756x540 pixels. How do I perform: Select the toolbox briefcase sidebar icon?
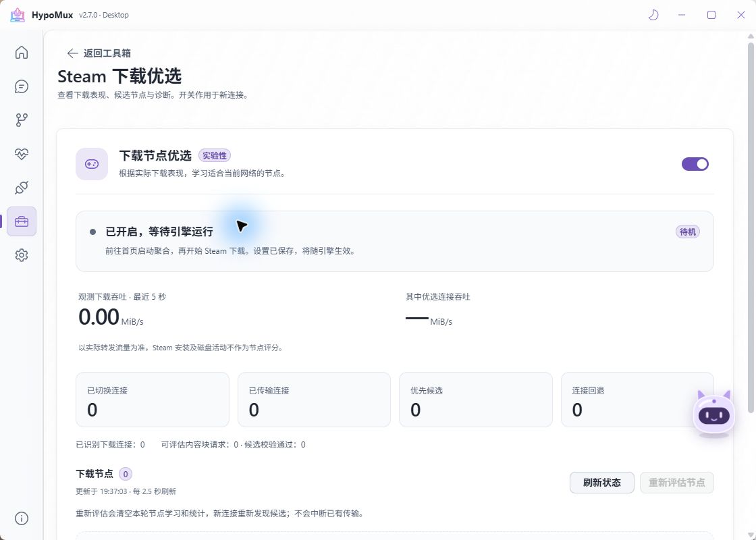[x=21, y=221]
